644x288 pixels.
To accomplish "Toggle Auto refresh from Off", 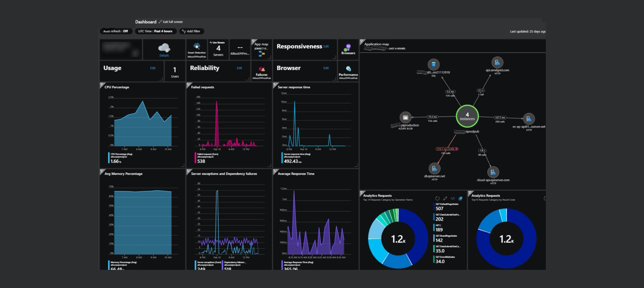I will [116, 31].
